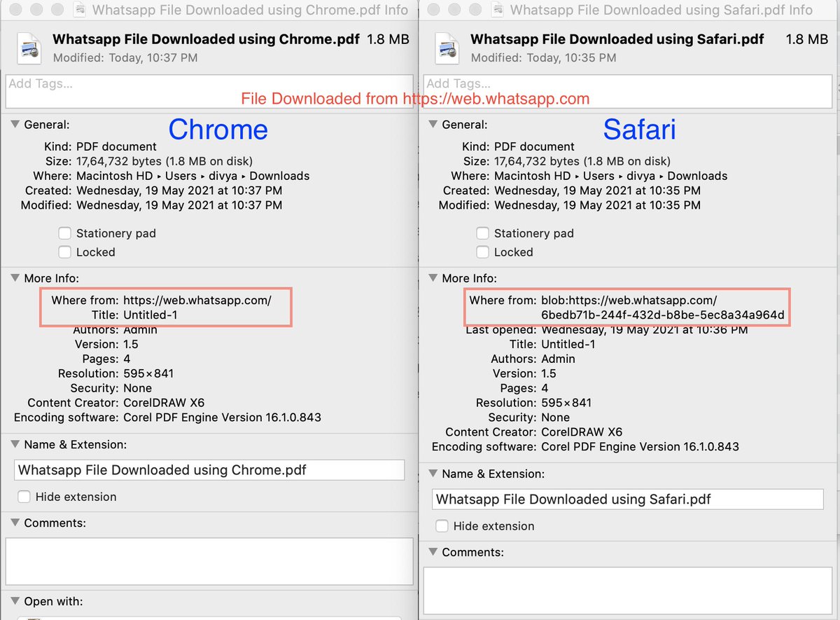
Task: Click Size value in Chrome General section
Action: (164, 161)
